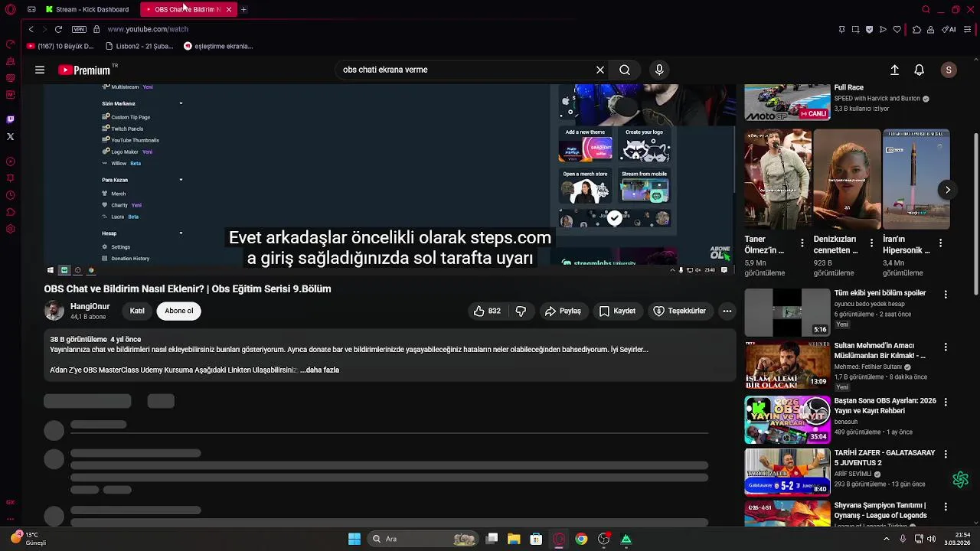The height and width of the screenshot is (551, 980).
Task: Dislike the video with thumbs-down button
Action: pos(521,311)
